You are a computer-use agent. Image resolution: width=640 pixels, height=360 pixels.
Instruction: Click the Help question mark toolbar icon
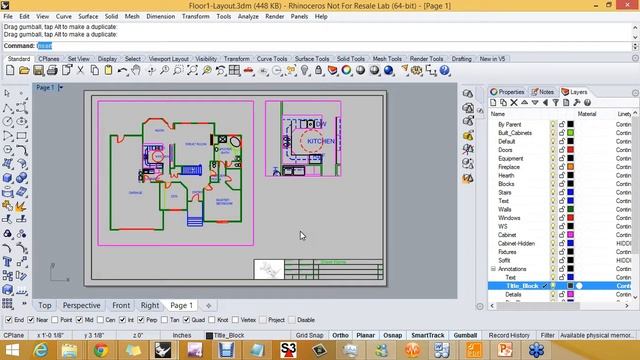click(x=444, y=70)
